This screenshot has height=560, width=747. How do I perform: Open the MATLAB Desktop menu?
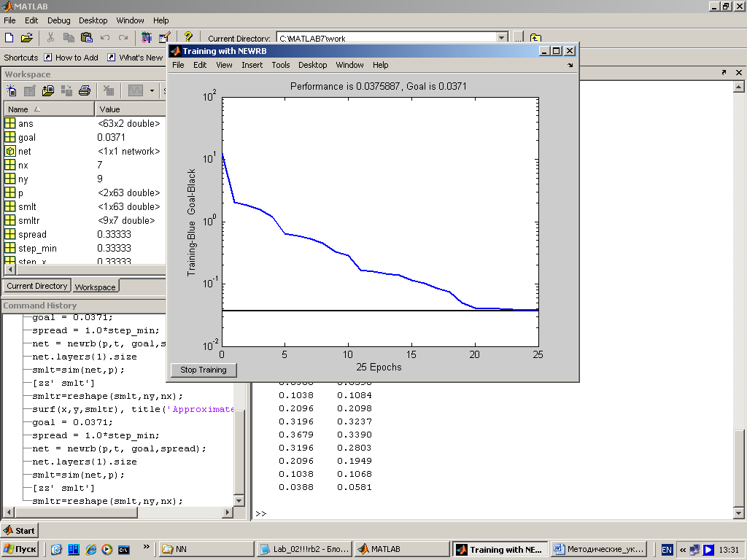[x=93, y=20]
